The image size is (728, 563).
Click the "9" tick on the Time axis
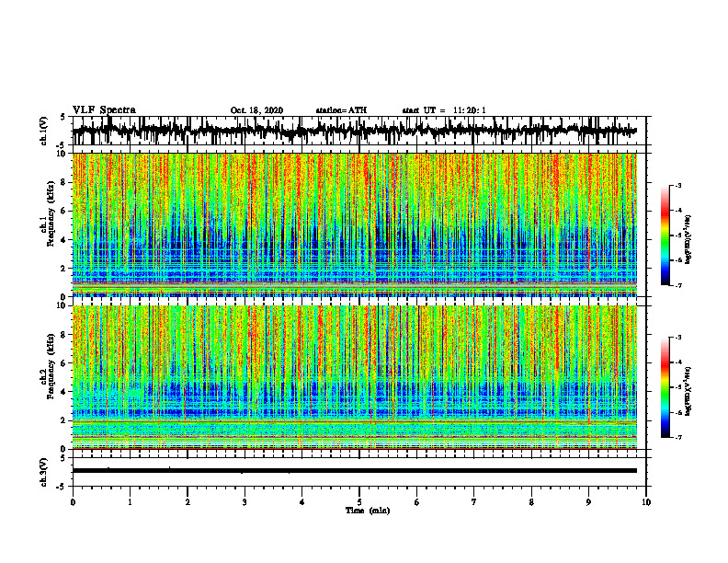click(588, 502)
